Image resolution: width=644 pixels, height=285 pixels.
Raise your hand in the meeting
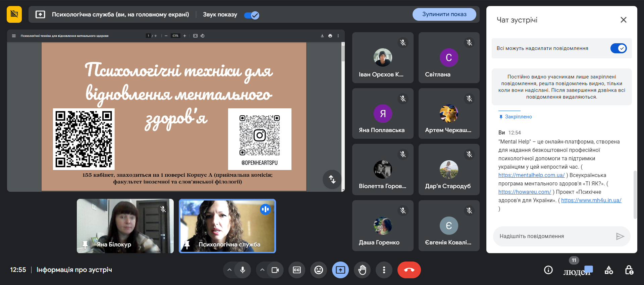[362, 270]
